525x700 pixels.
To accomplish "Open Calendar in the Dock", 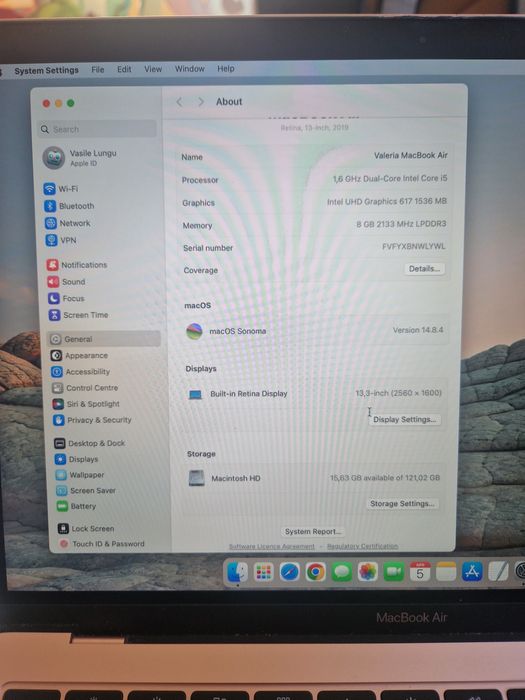I will [x=420, y=571].
